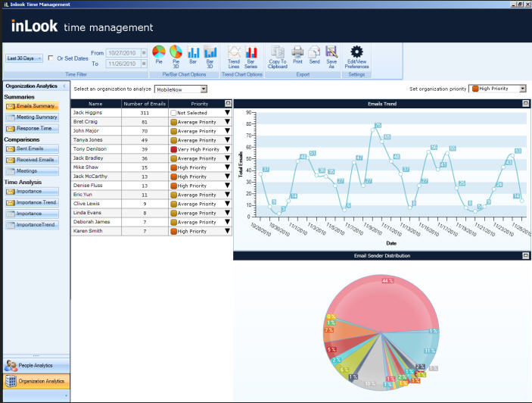Enable the Or Set Dates checkbox

coord(51,58)
